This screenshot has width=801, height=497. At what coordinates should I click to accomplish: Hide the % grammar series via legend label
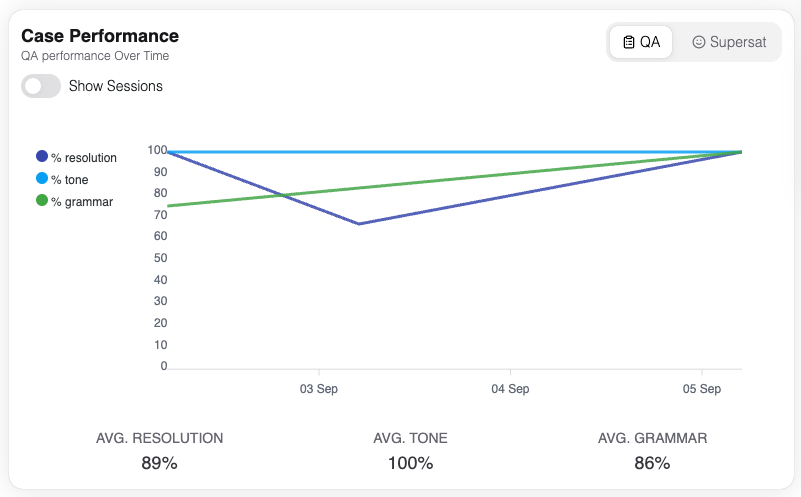tap(82, 202)
